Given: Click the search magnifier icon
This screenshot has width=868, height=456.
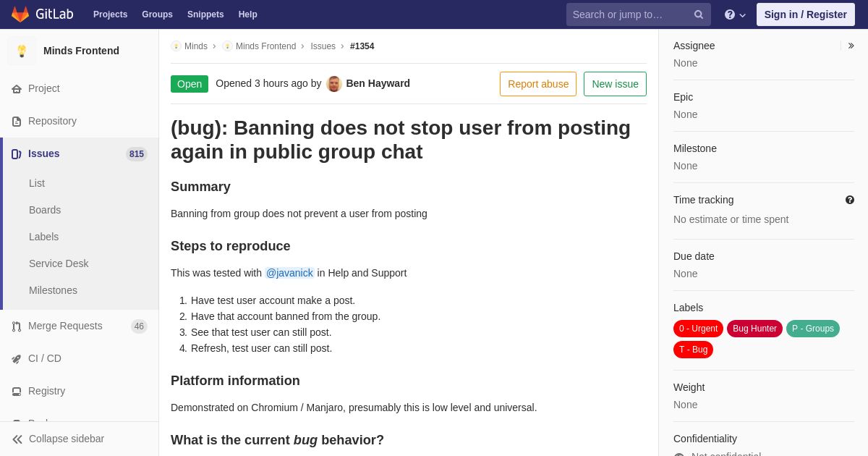Looking at the screenshot, I should 699,14.
